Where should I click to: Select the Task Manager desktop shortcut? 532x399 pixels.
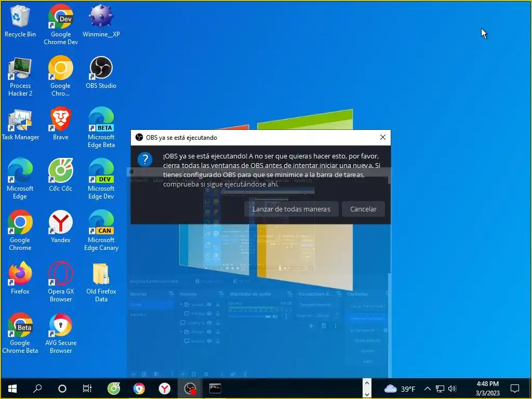[x=20, y=124]
